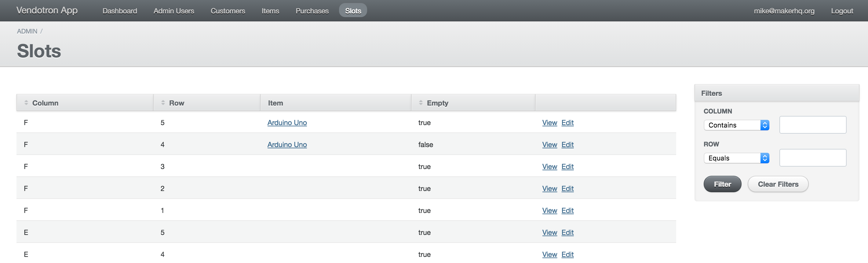Viewport: 868px width, 263px height.
Task: Edit slot E 5
Action: coord(567,233)
